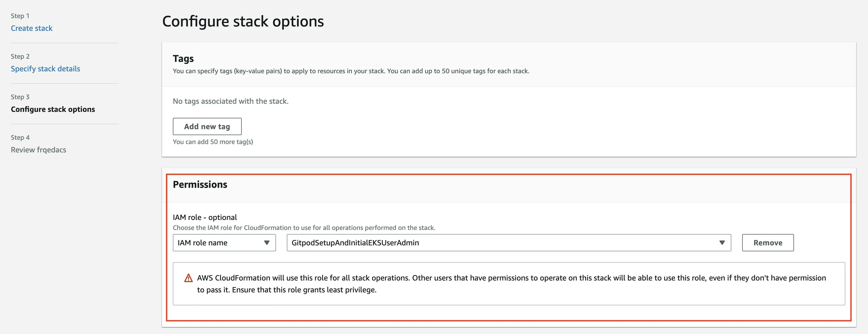868x334 pixels.
Task: Click the Step 2 label
Action: (x=20, y=56)
